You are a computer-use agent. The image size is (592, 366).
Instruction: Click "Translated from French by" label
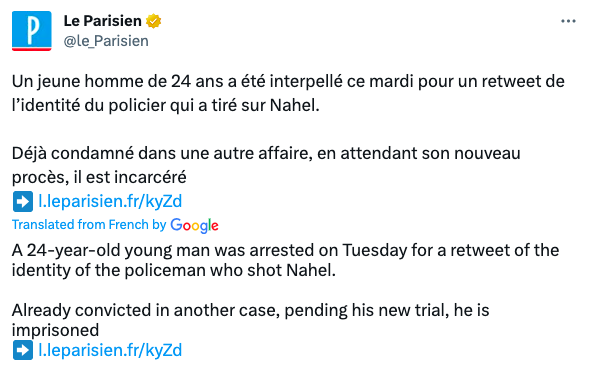[89, 224]
